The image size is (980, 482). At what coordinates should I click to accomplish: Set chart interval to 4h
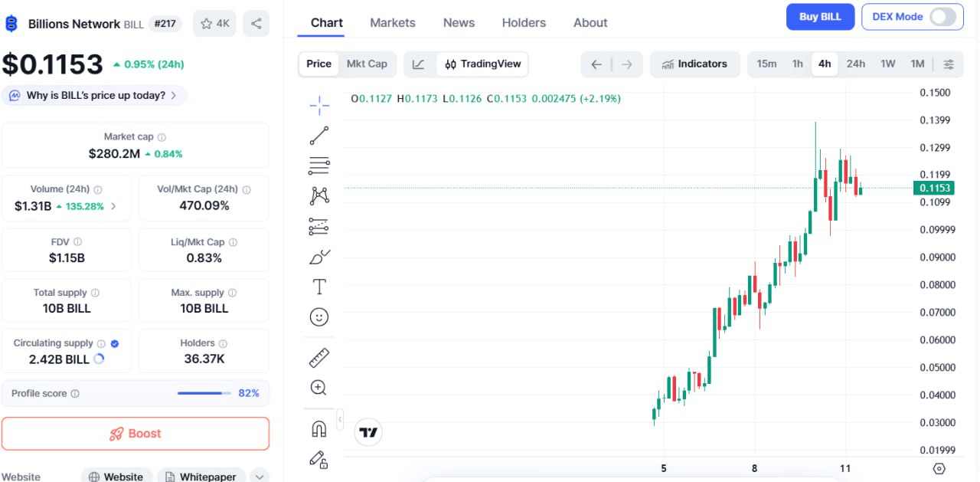click(825, 64)
